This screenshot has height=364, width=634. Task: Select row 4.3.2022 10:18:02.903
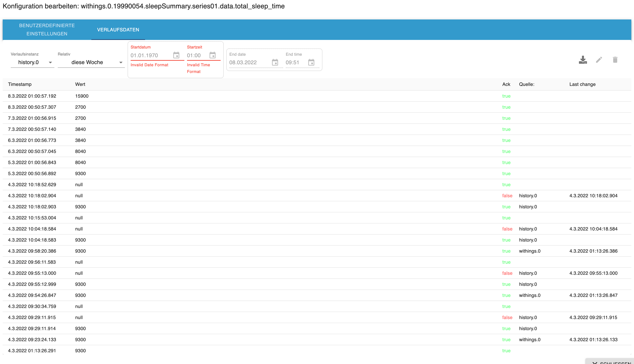[317, 207]
